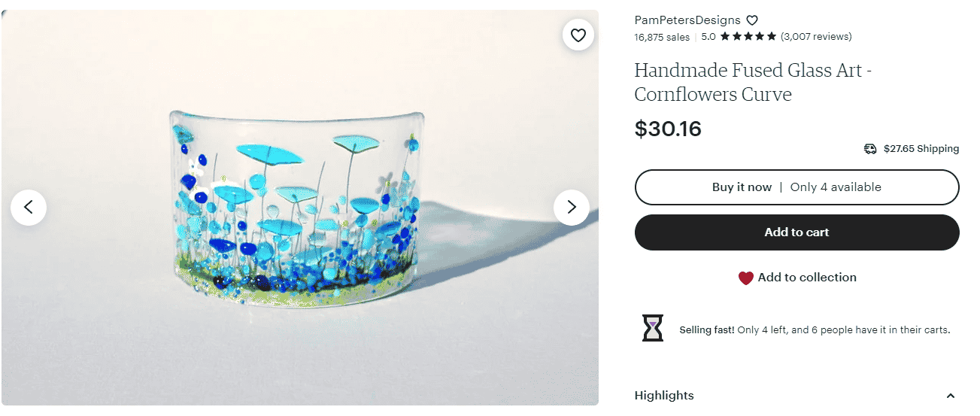The image size is (980, 416).
Task: Click the red heart collection icon
Action: coord(745,278)
